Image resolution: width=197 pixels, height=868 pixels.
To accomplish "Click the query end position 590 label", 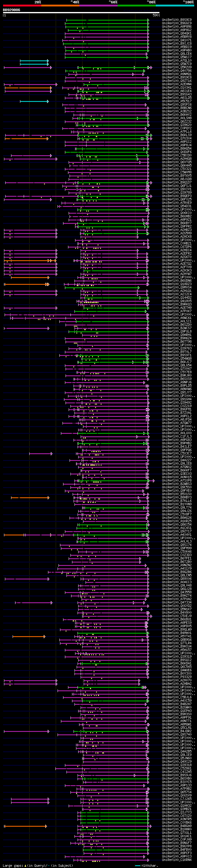I will [x=155, y=15].
